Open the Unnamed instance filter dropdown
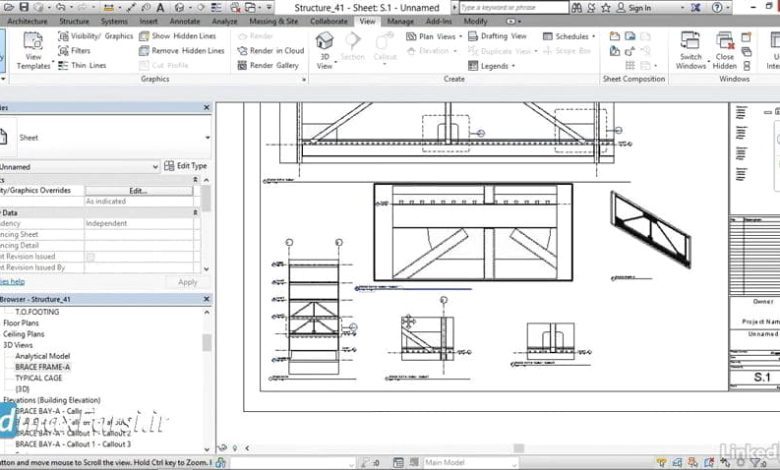The image size is (780, 470). click(x=155, y=167)
